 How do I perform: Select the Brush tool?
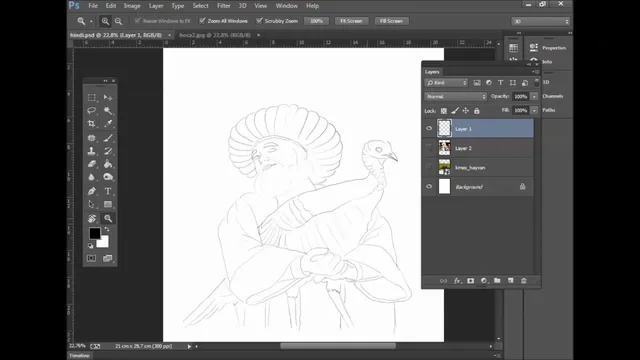click(108, 138)
